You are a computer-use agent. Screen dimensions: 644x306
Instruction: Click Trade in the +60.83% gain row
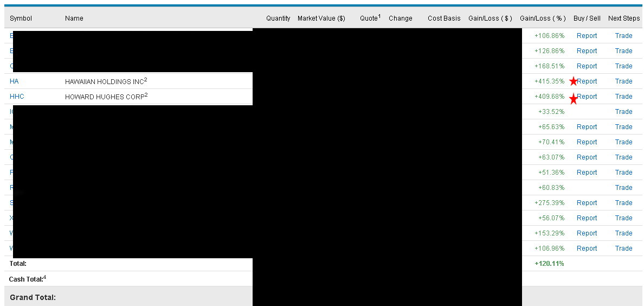tap(623, 188)
